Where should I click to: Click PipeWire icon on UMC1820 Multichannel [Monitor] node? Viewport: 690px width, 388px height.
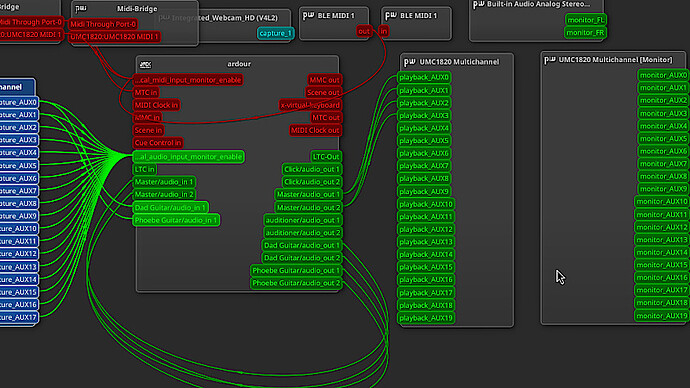point(550,60)
